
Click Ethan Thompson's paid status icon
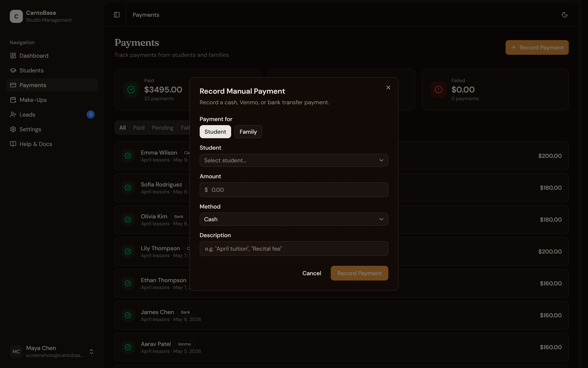click(128, 283)
